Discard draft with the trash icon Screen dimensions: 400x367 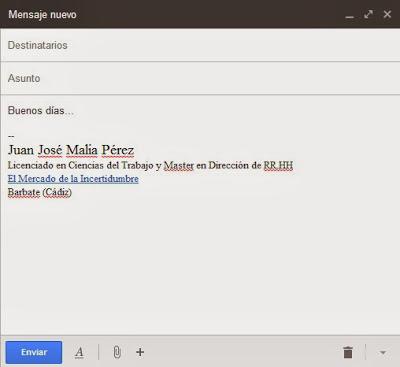348,352
